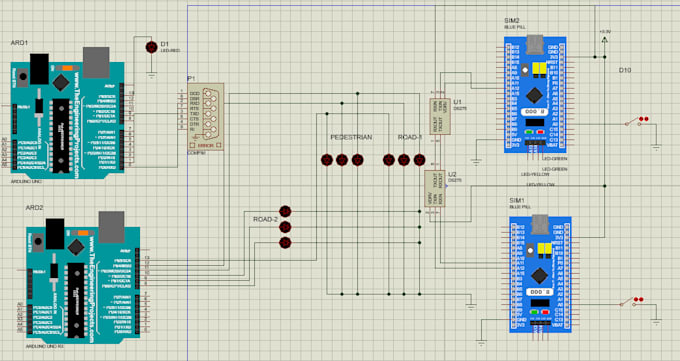
Task: Select the rightmost PEDESTRIAN LED
Action: coord(357,160)
